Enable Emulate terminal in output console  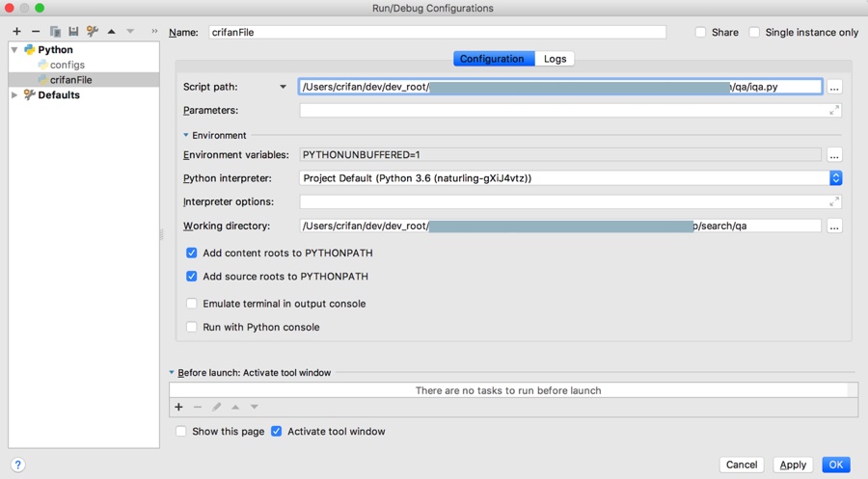pyautogui.click(x=192, y=304)
